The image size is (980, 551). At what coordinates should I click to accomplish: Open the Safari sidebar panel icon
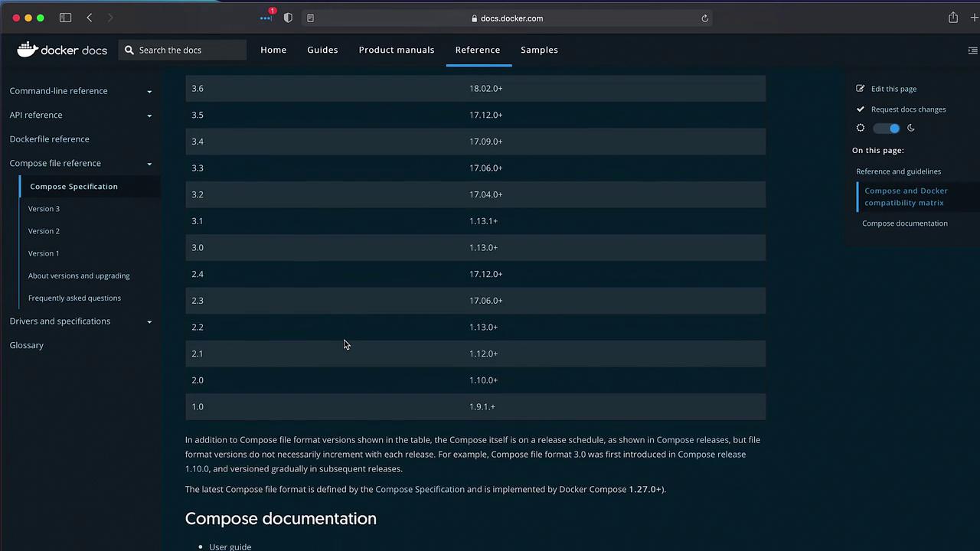pyautogui.click(x=65, y=18)
